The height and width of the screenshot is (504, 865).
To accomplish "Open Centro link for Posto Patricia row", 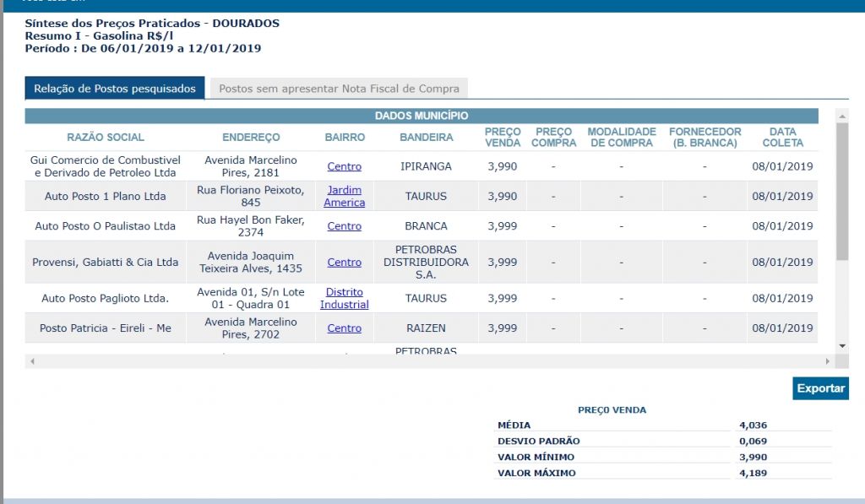I will (x=345, y=328).
